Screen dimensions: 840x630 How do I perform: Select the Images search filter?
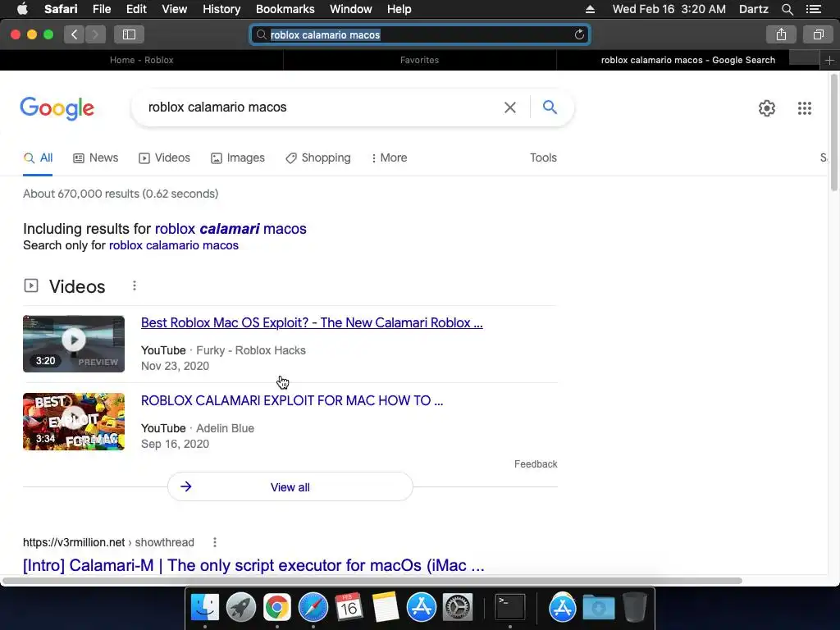click(238, 158)
